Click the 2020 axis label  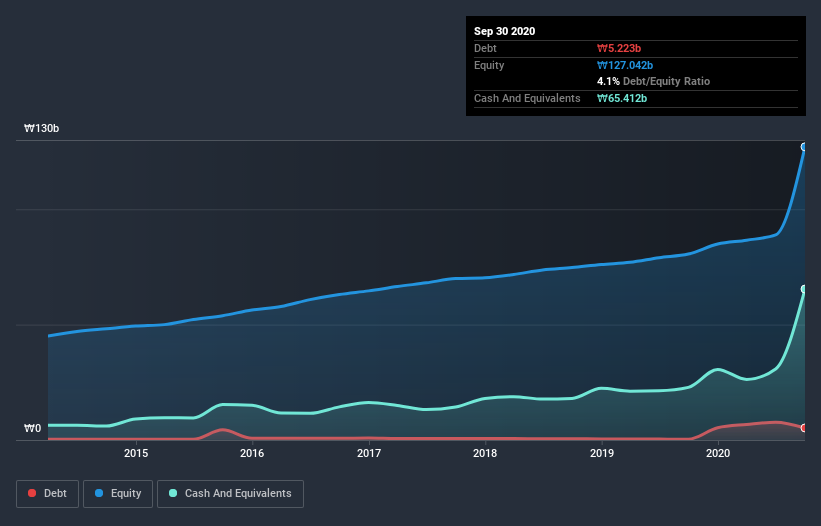[718, 453]
